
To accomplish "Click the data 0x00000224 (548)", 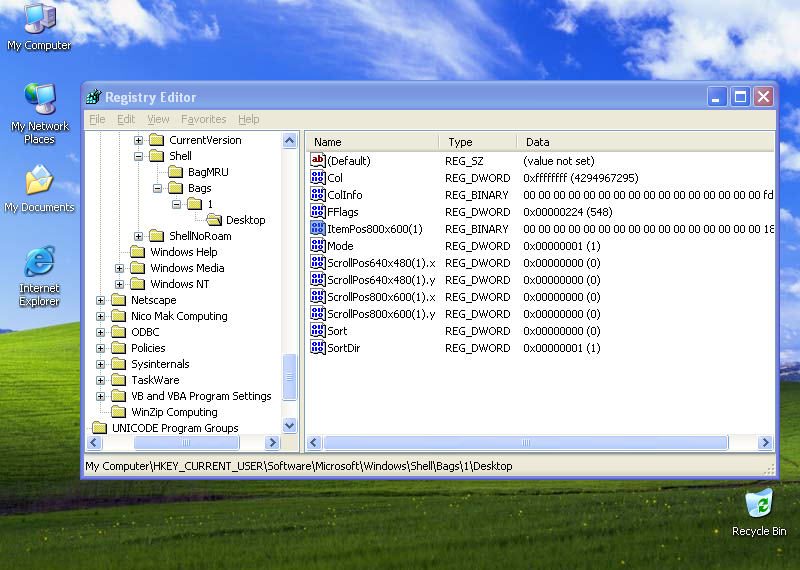I will 567,212.
